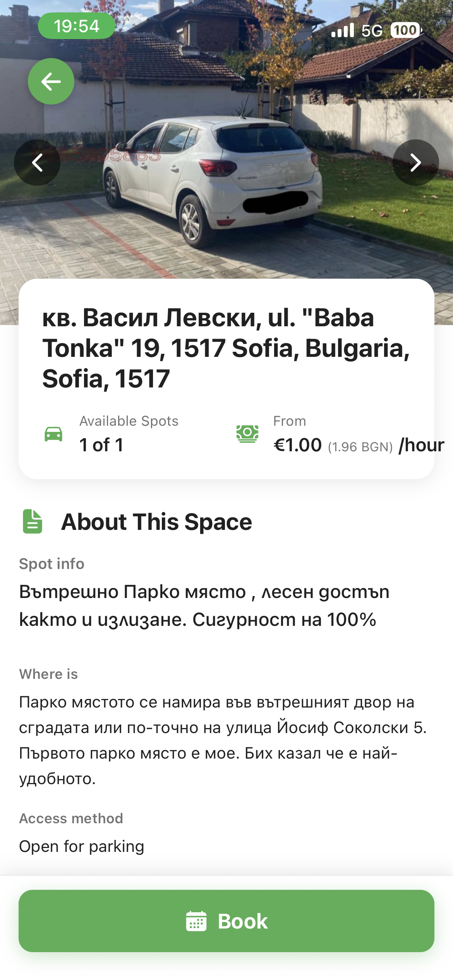453x980 pixels.
Task: Click the "Open for parking" access text
Action: click(x=82, y=846)
